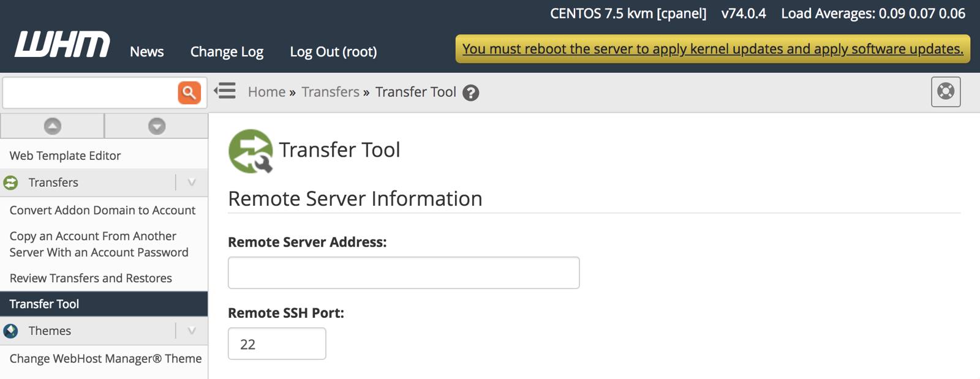The image size is (980, 379).
Task: Focus the Remote Server Address field
Action: coord(403,273)
